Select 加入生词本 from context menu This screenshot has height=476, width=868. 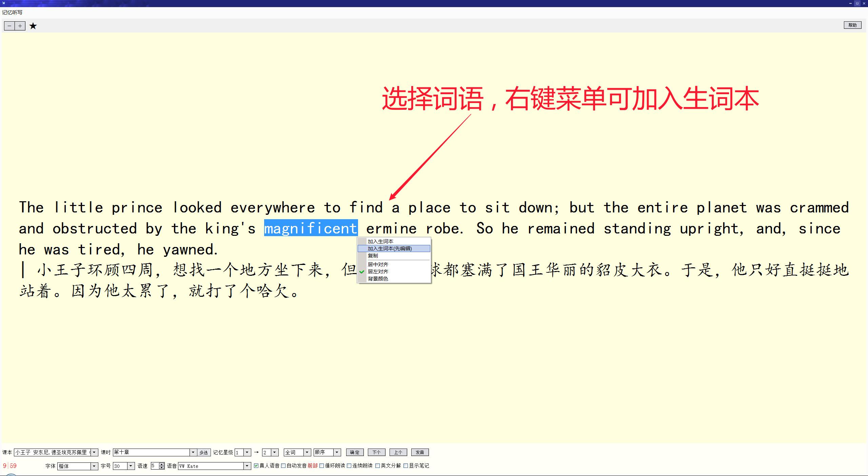pos(380,242)
